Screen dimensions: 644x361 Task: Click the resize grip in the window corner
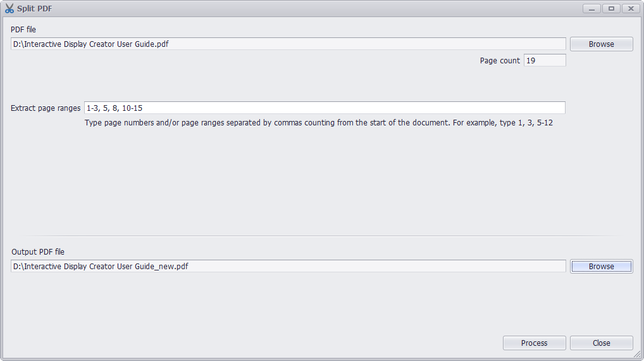[637, 354]
